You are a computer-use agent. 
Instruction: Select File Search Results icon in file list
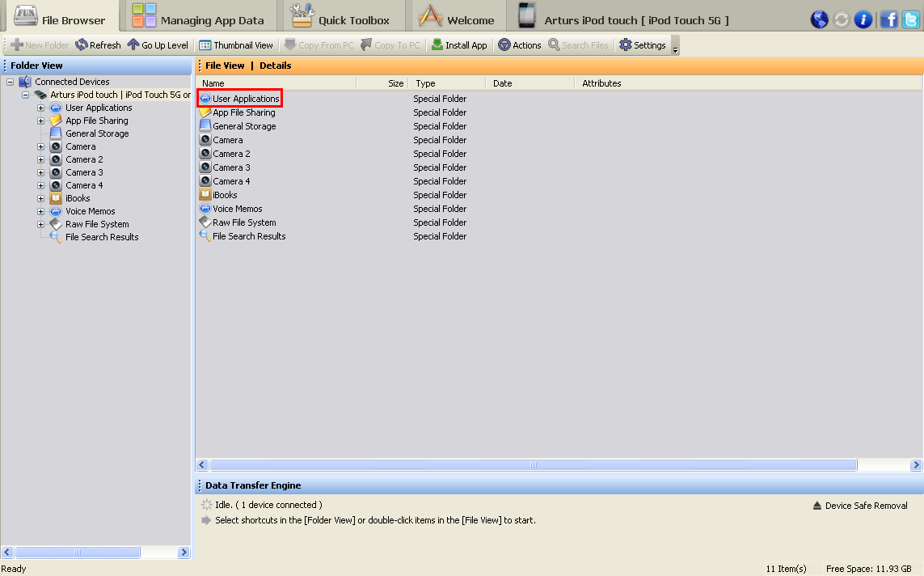(205, 236)
